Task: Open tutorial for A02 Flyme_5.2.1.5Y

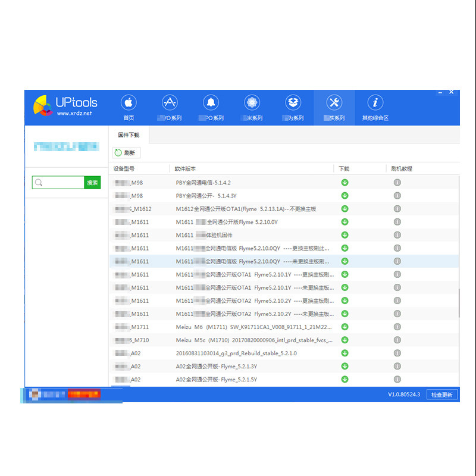Action: [397, 379]
